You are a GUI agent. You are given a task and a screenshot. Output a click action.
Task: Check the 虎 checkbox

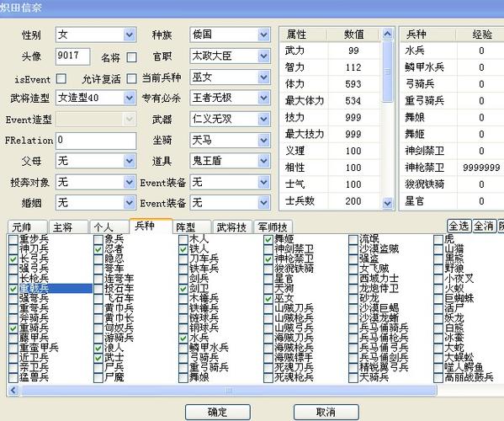coord(438,240)
